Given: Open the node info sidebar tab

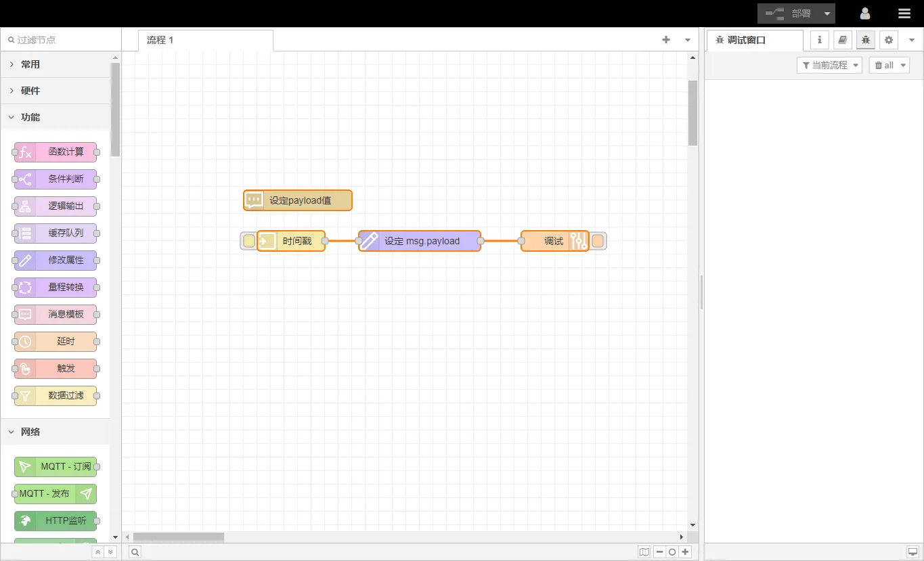Looking at the screenshot, I should coord(820,40).
